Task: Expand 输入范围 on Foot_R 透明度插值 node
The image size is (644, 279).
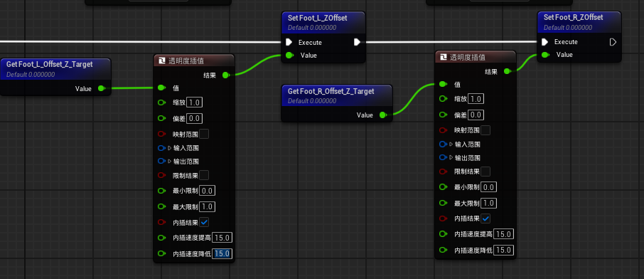Action: click(x=451, y=144)
